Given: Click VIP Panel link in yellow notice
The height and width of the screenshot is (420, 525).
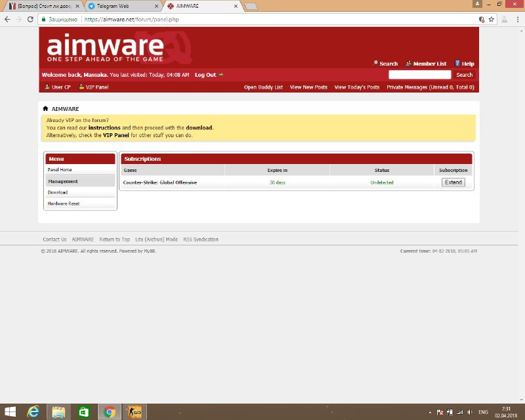Looking at the screenshot, I should 116,135.
